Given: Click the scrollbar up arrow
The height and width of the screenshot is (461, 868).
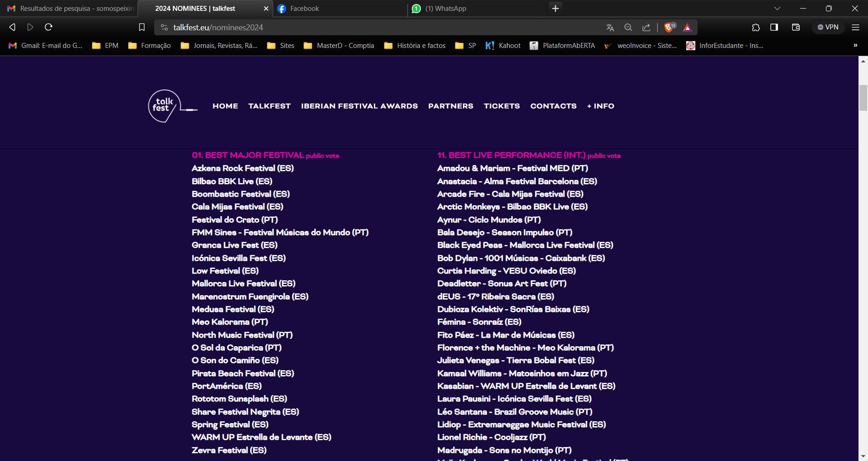Looking at the screenshot, I should (x=863, y=61).
